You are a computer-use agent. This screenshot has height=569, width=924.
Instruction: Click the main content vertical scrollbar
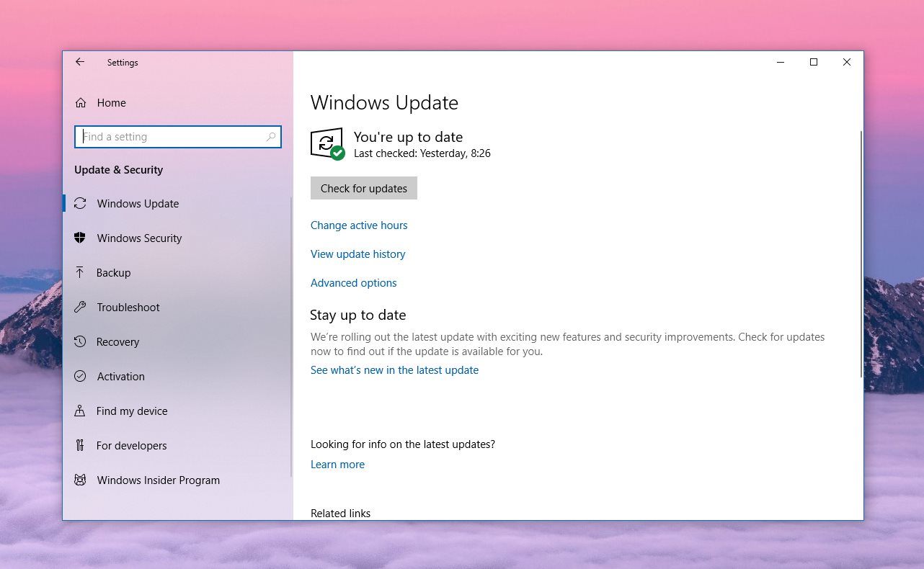coord(861,254)
